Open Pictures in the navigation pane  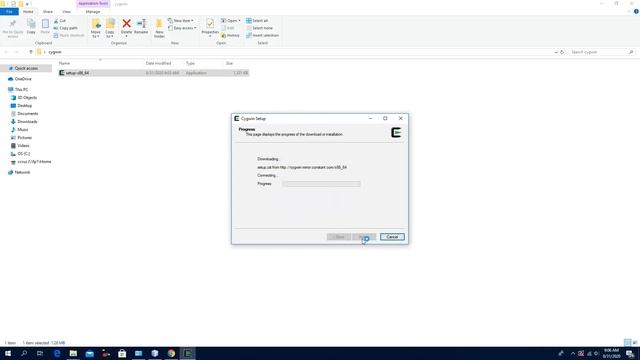pyautogui.click(x=24, y=138)
